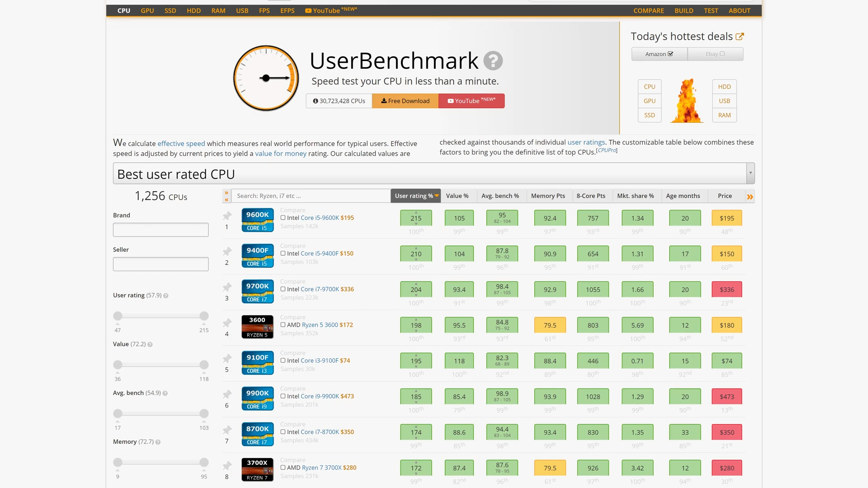Pin the Ryzen 5 3600 row
The image size is (868, 488).
(227, 323)
